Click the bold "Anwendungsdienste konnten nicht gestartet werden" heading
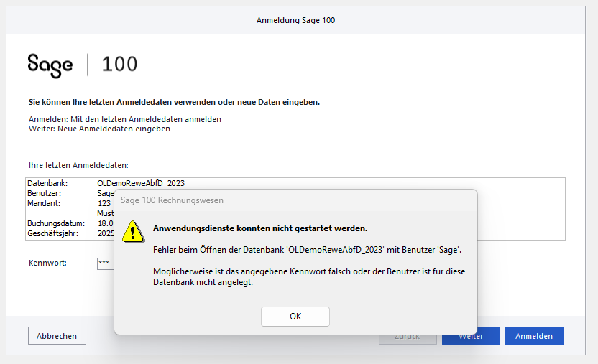Image resolution: width=598 pixels, height=364 pixels. pos(260,228)
